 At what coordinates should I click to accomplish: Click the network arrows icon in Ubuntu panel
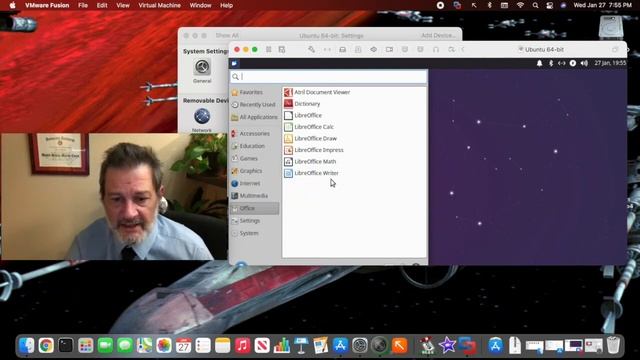tap(562, 63)
